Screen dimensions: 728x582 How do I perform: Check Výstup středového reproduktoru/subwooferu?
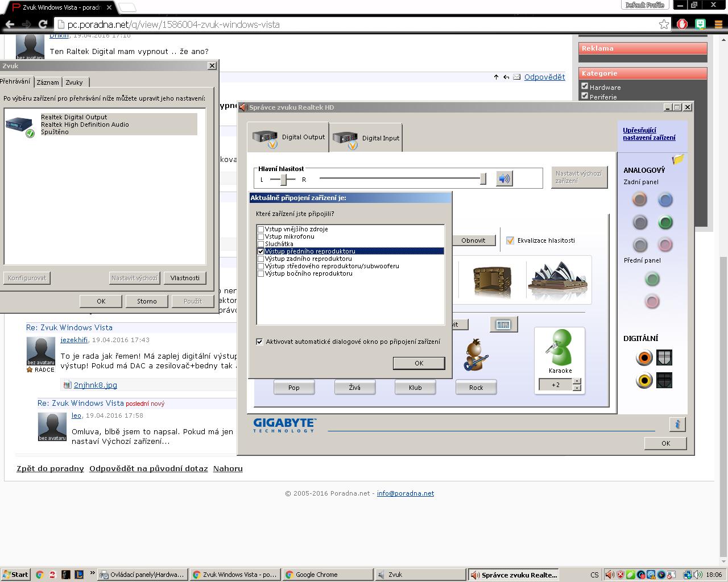pyautogui.click(x=260, y=266)
